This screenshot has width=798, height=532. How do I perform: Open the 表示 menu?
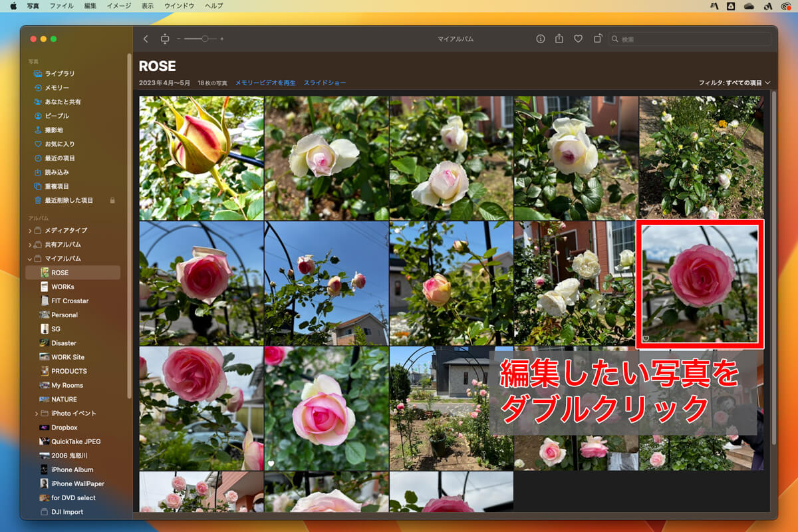(x=148, y=5)
